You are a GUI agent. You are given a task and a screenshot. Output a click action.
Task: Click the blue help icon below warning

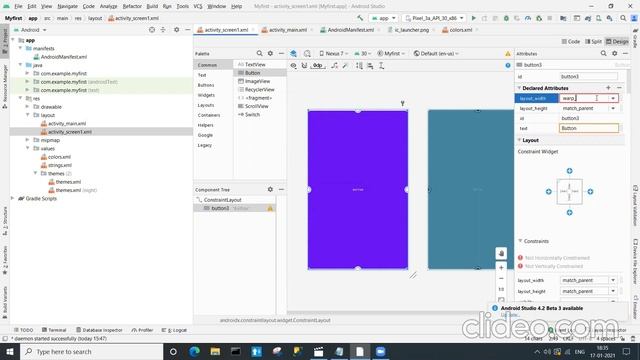coord(508,65)
